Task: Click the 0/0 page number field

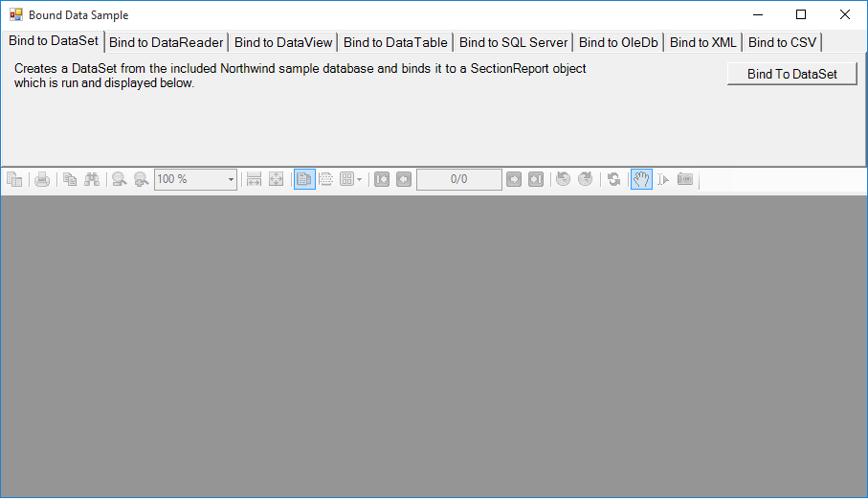Action: click(x=459, y=179)
